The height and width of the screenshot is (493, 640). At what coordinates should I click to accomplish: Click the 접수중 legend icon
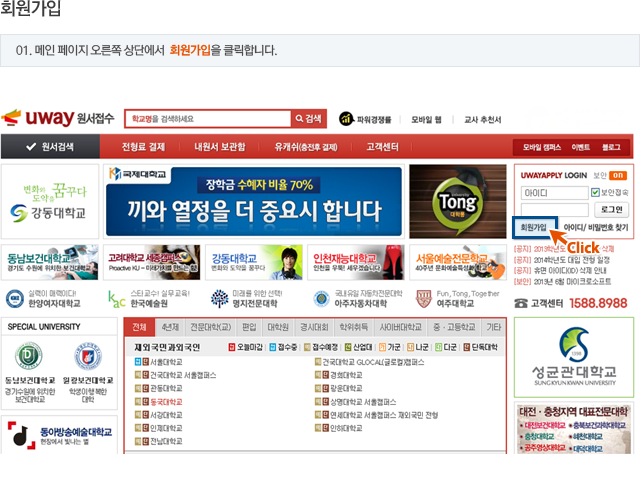273,347
